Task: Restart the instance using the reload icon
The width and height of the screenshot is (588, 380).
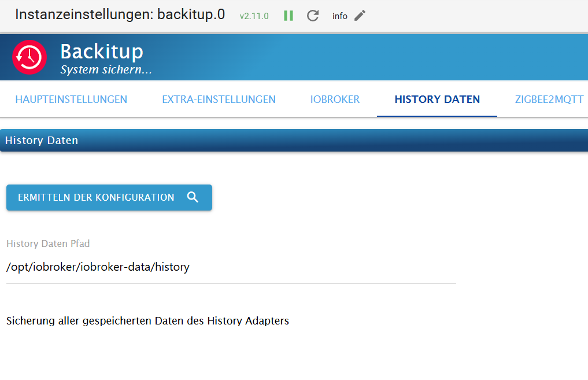Action: [x=313, y=16]
